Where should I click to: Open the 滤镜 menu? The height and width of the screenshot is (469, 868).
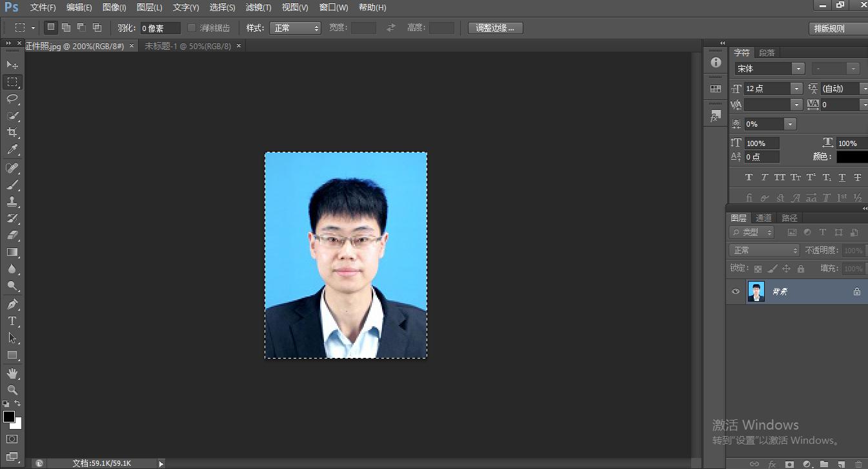pyautogui.click(x=257, y=7)
